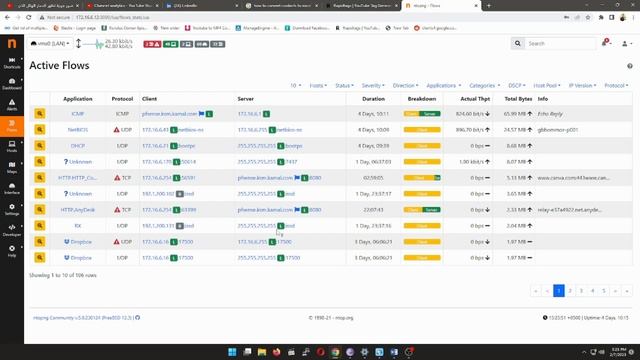Open the Interface sidebar section
Viewport: 640px width, 360px height.
tap(12, 188)
